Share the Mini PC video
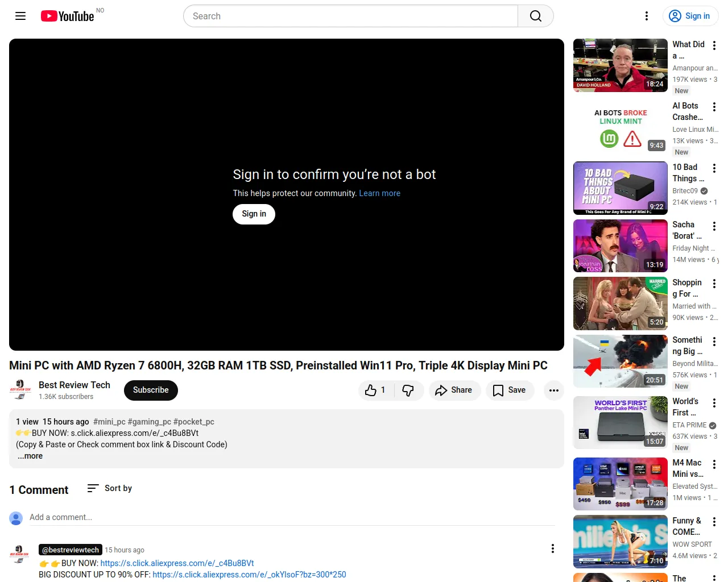This screenshot has height=582, width=728. click(x=453, y=390)
